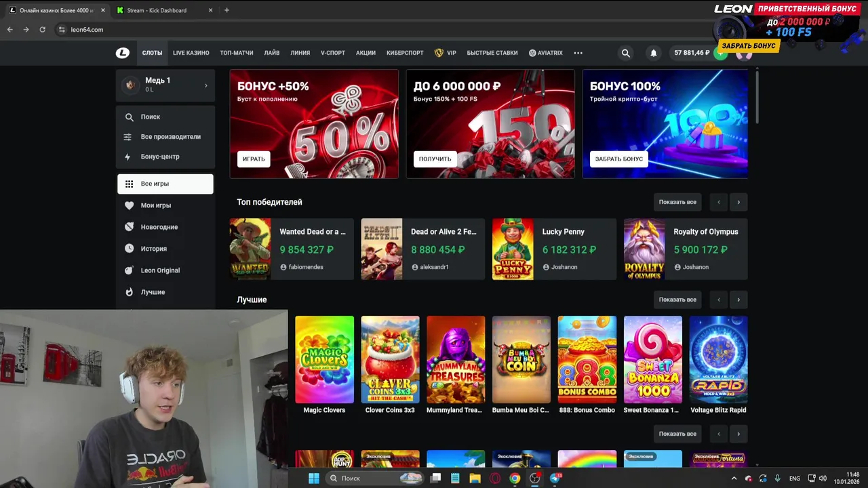
Task: Open Telegram in taskbar
Action: pyautogui.click(x=555, y=479)
